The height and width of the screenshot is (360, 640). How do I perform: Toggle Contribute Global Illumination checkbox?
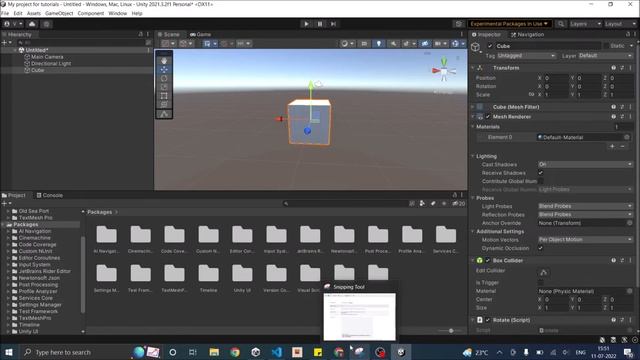540,181
